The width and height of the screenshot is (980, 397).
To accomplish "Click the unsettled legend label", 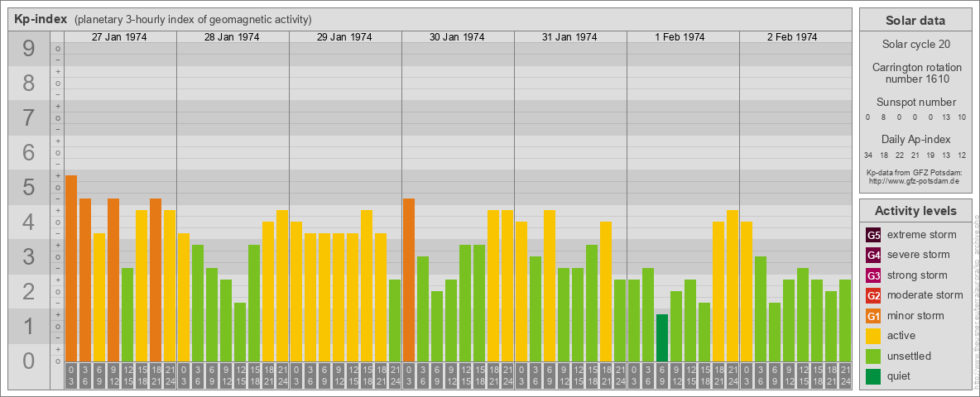I will pos(909,356).
